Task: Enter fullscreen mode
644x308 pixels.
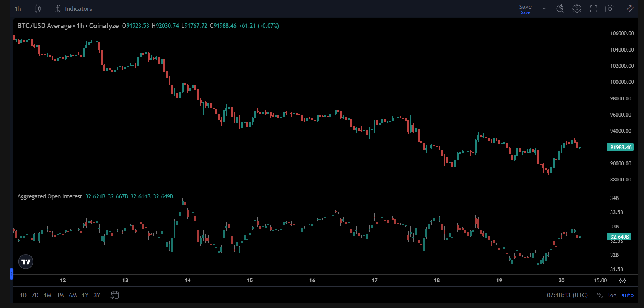Action: (x=593, y=9)
